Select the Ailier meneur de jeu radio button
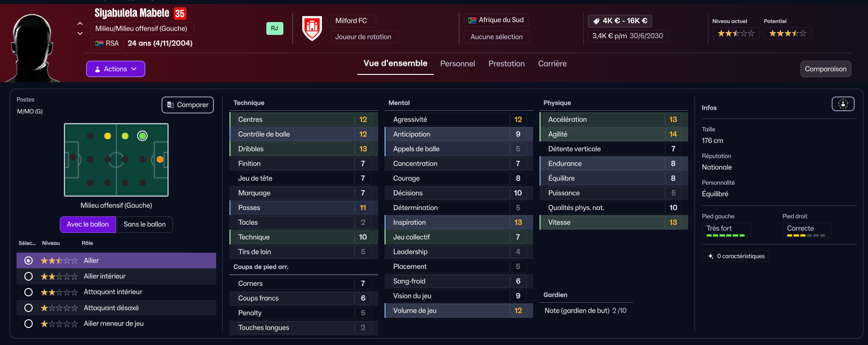 coord(29,323)
